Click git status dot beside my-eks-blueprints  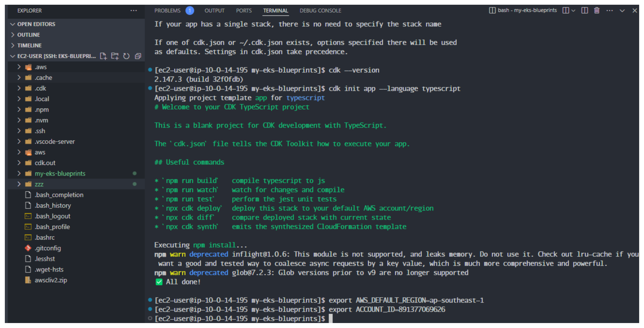click(134, 173)
